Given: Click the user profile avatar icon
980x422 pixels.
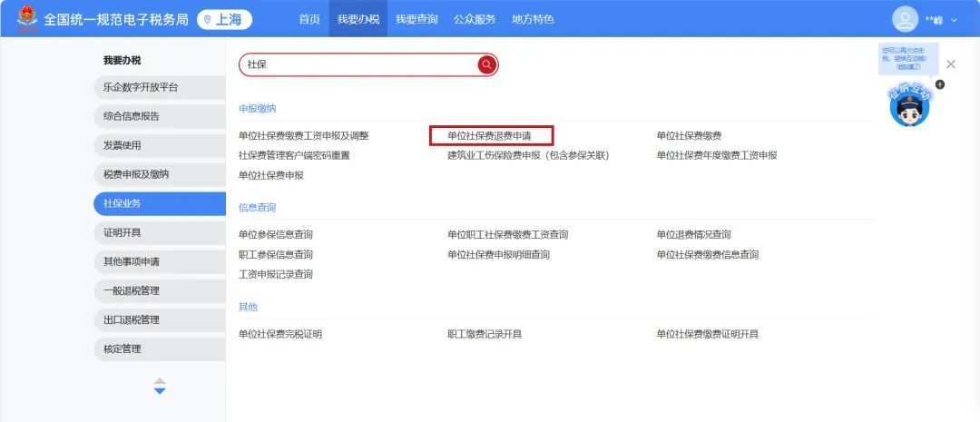Looking at the screenshot, I should [x=905, y=19].
